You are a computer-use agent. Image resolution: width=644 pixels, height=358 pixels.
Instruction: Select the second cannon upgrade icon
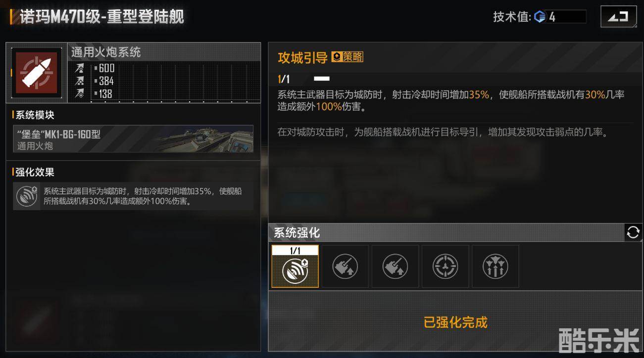(x=345, y=267)
